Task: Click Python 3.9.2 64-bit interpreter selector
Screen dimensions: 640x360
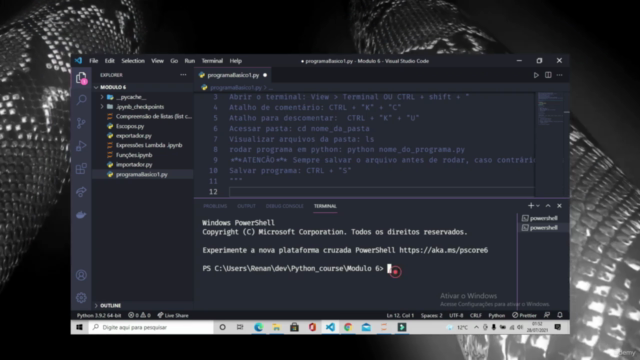Action: click(99, 315)
